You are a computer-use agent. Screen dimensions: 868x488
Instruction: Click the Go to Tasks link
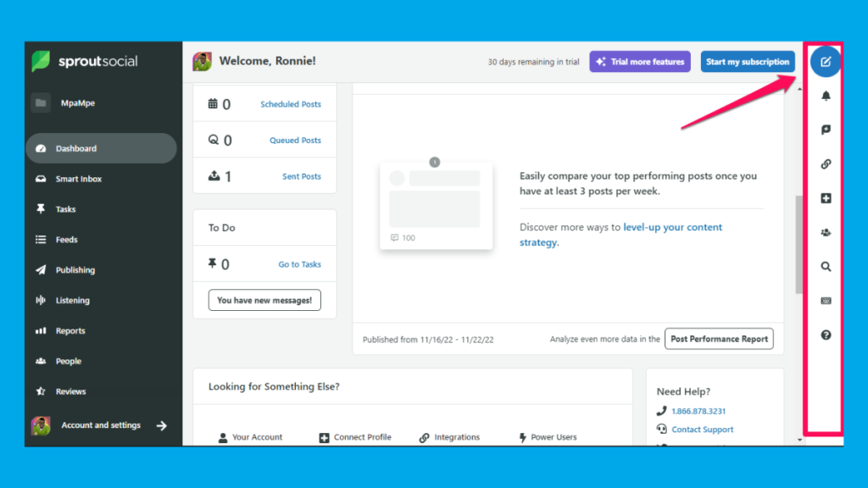299,264
